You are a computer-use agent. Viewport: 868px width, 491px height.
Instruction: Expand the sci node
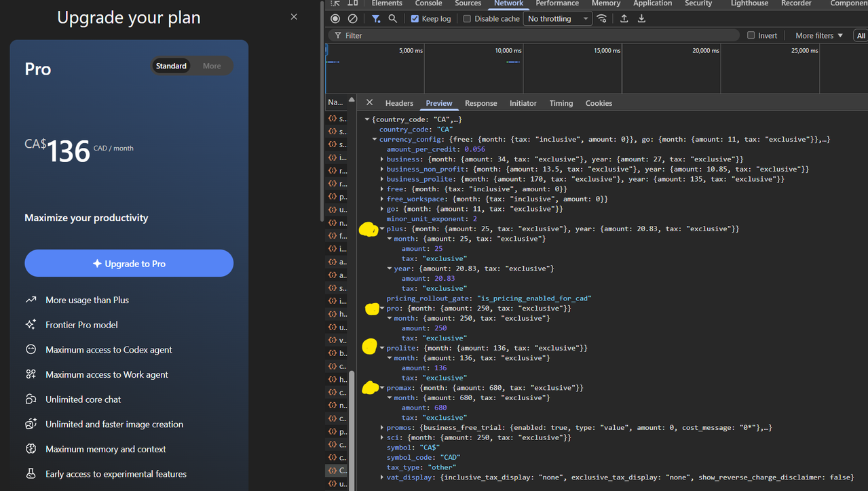point(381,437)
